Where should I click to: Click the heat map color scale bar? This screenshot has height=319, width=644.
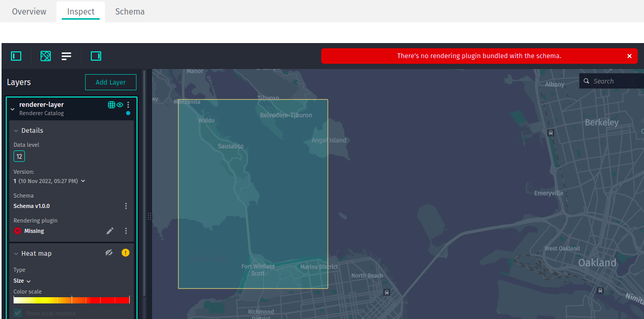pyautogui.click(x=72, y=300)
